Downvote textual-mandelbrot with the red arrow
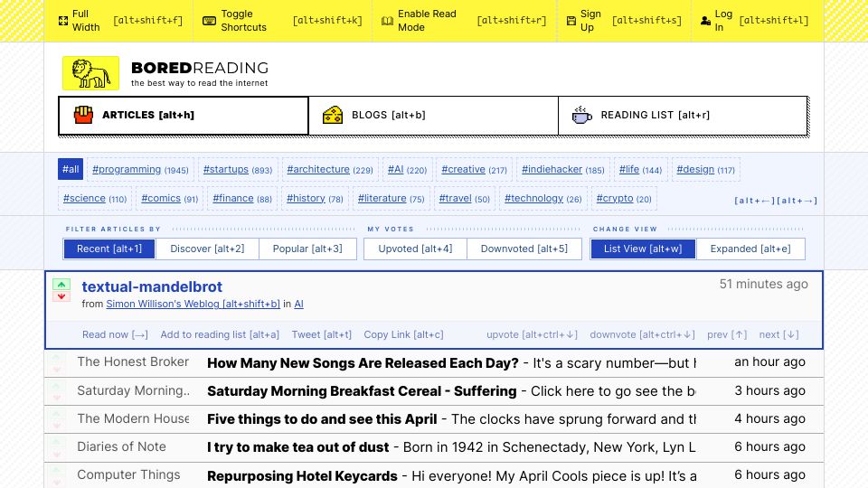 coord(61,296)
